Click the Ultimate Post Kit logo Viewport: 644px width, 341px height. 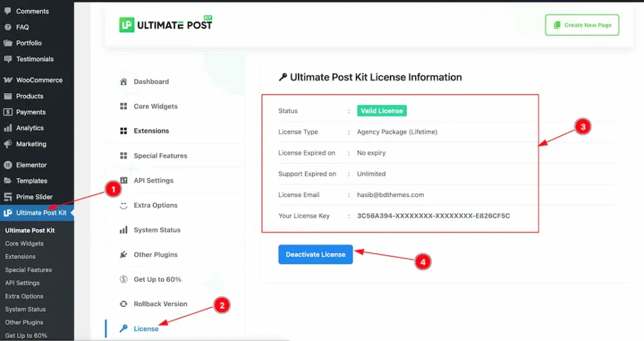(166, 25)
